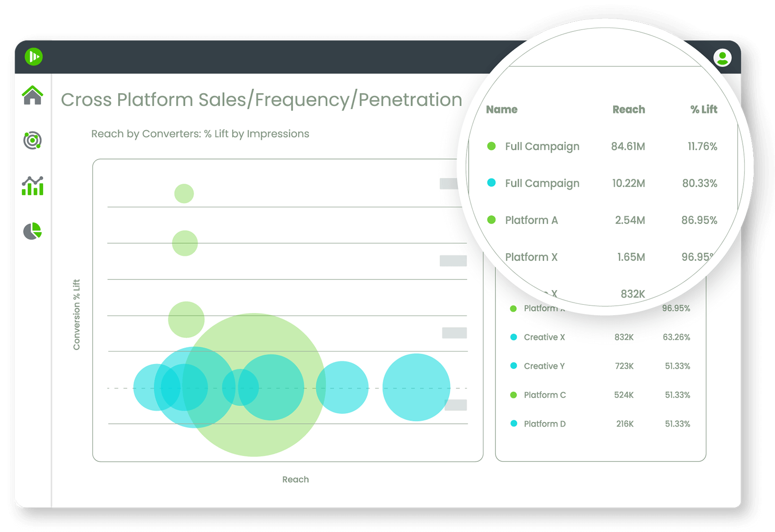Click the 216K reach value
Viewport: 775px width, 532px height.
(x=625, y=424)
